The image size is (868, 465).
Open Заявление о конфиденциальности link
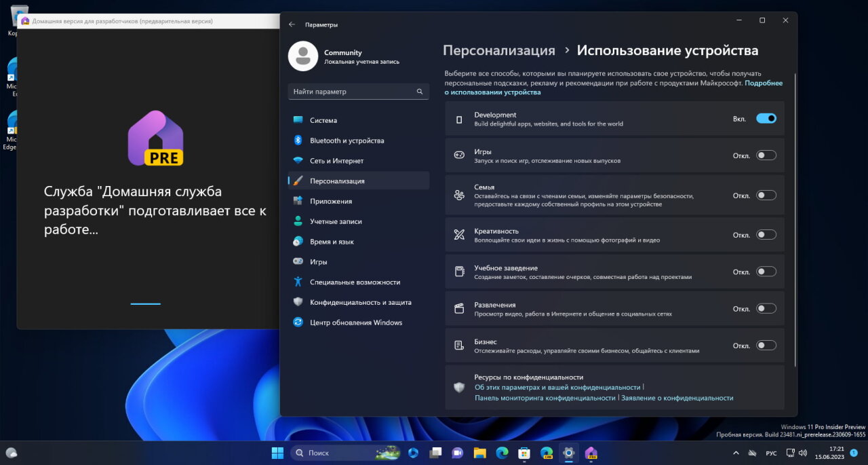[x=677, y=398]
